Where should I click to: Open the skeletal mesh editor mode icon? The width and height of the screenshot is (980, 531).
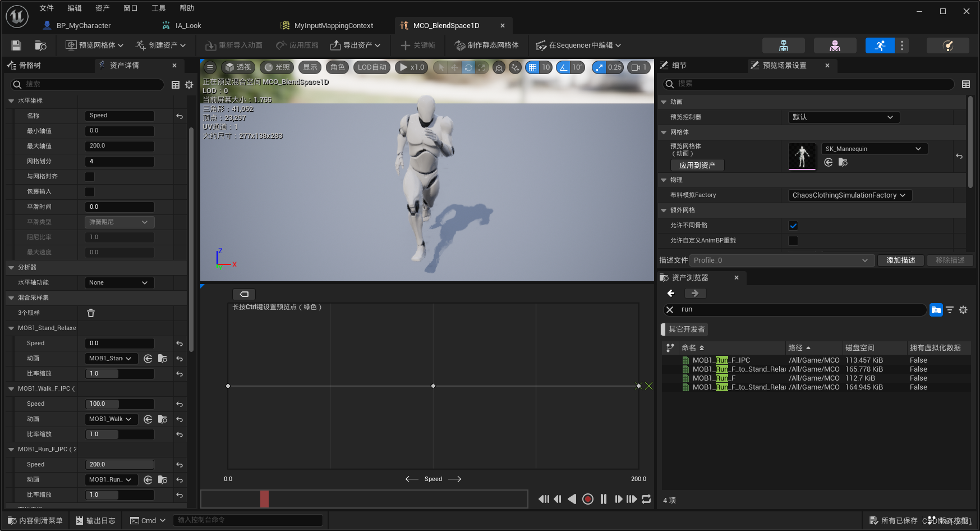(x=835, y=45)
